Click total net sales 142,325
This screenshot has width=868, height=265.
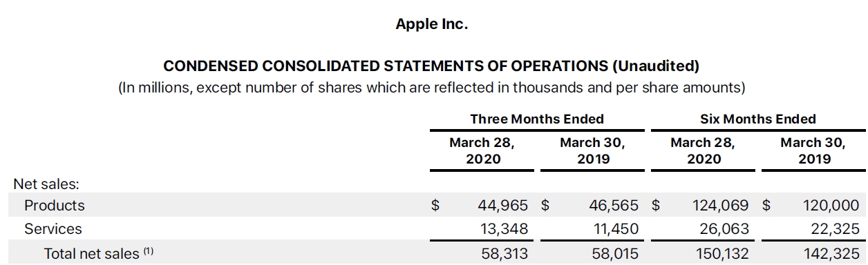tap(831, 253)
